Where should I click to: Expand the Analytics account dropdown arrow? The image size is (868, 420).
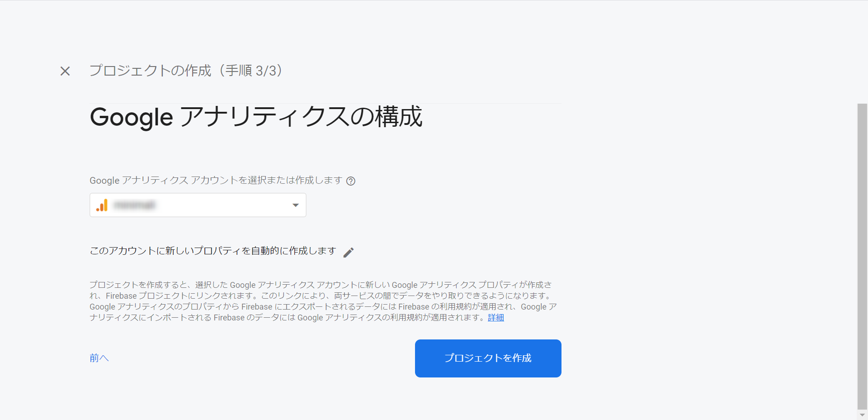click(x=295, y=205)
